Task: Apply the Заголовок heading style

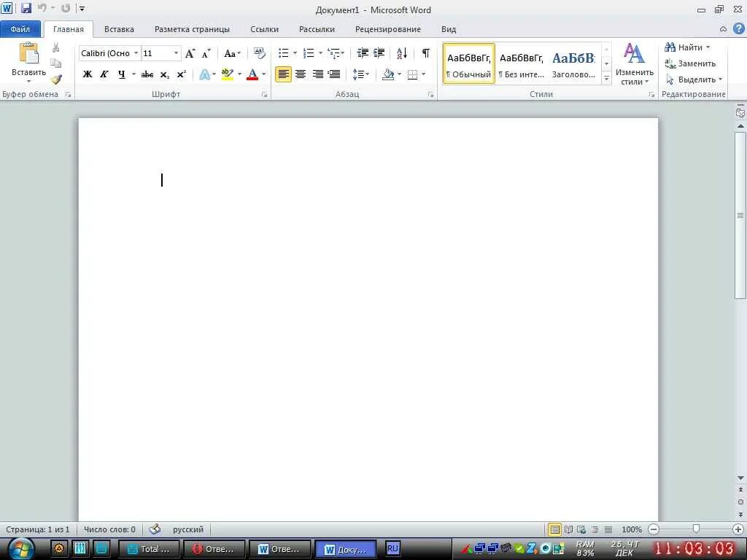Action: [573, 64]
